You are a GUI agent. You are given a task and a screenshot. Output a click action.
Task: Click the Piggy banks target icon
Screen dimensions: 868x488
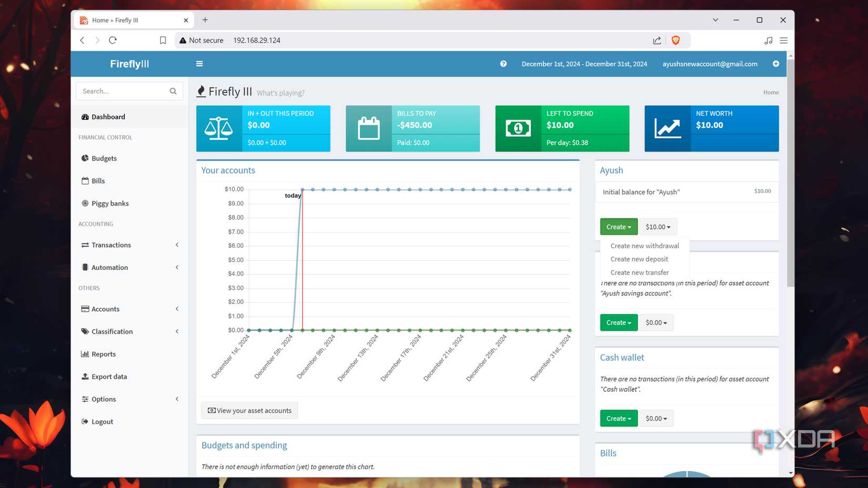click(x=85, y=203)
